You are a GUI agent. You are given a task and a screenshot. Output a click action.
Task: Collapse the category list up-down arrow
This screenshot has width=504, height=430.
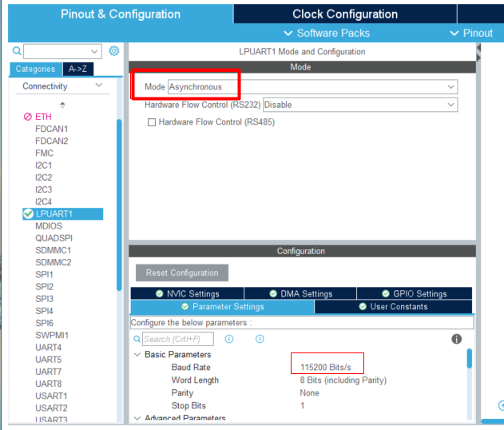point(62,105)
